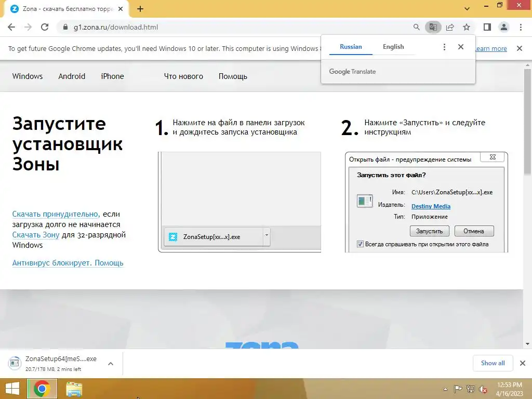Open the Android menu item
This screenshot has height=399, width=532.
(72, 76)
